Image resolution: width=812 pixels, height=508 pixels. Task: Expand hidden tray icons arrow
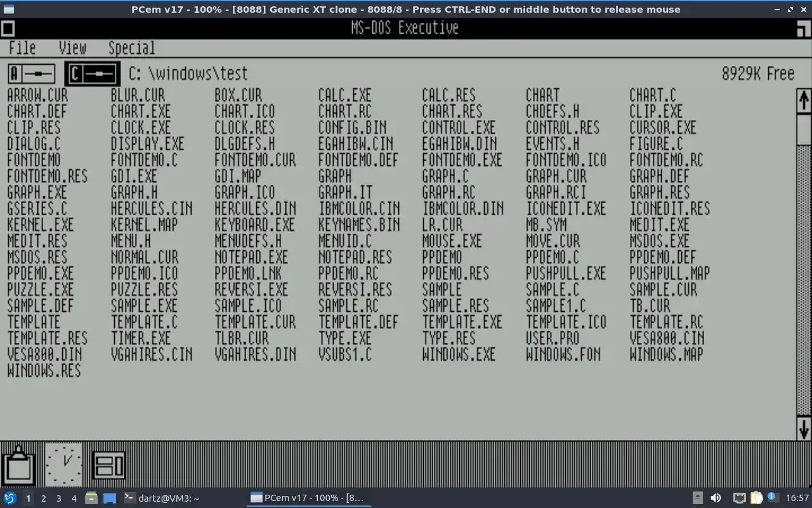698,498
